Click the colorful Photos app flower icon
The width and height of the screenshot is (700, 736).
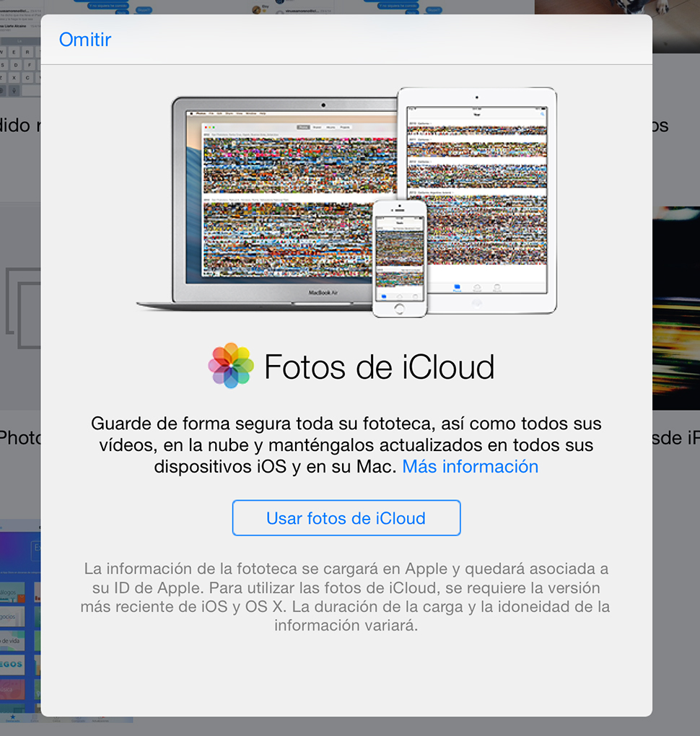pos(231,366)
